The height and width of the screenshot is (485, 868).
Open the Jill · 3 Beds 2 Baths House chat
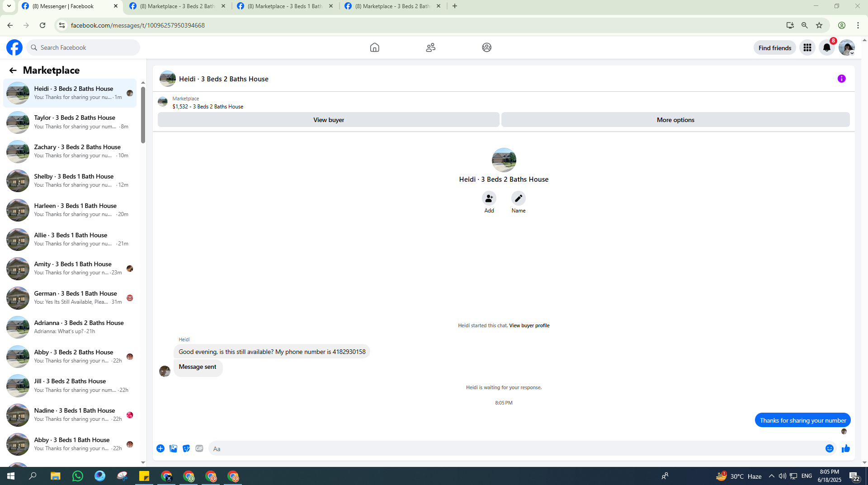point(70,386)
